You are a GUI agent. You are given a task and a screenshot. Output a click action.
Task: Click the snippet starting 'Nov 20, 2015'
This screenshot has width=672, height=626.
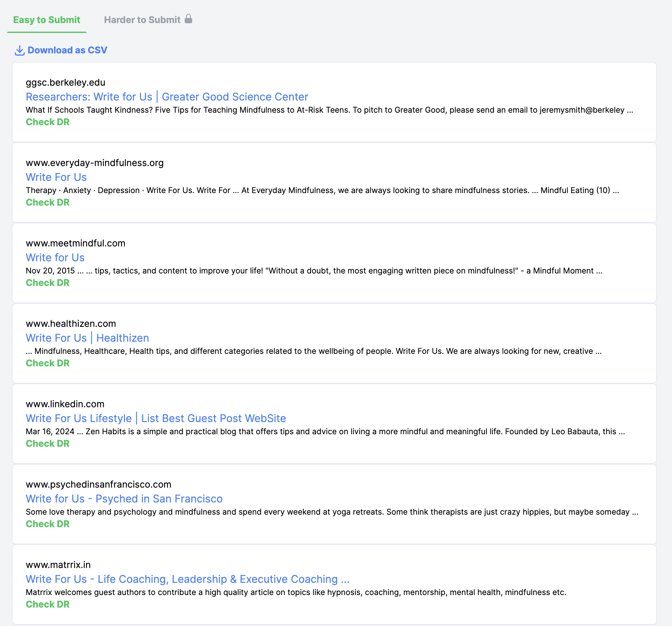314,271
